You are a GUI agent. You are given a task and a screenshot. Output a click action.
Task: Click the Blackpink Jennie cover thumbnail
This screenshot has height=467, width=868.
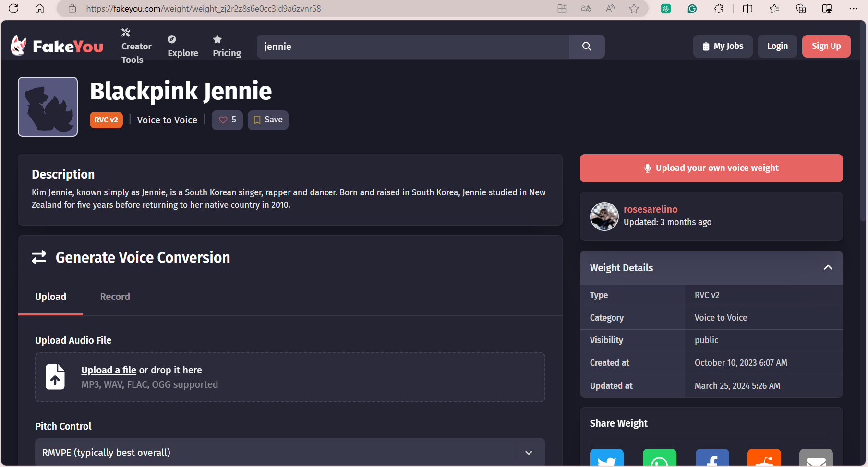48,107
